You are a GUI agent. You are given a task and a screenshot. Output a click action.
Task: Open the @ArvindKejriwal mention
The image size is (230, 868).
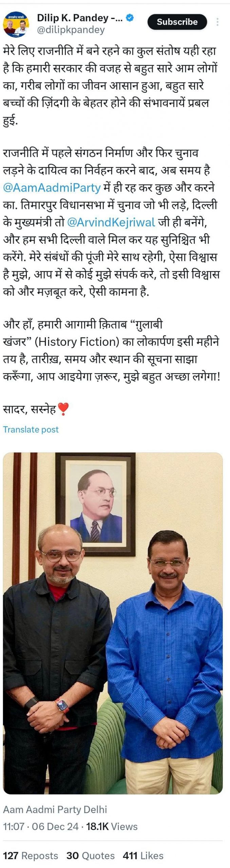click(x=111, y=222)
